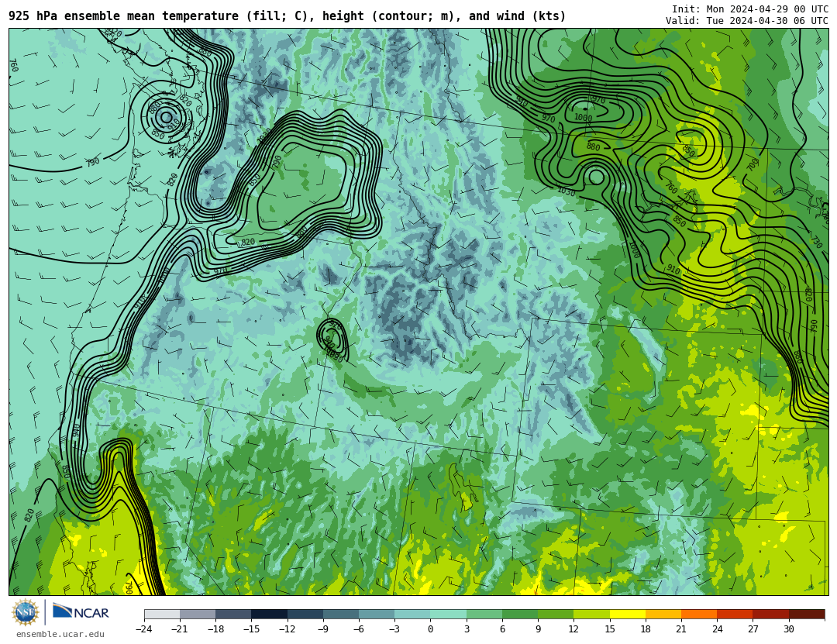Image resolution: width=837 pixels, height=644 pixels.
Task: Pick the colorbar segment from 27 to 30
Action: [771, 614]
